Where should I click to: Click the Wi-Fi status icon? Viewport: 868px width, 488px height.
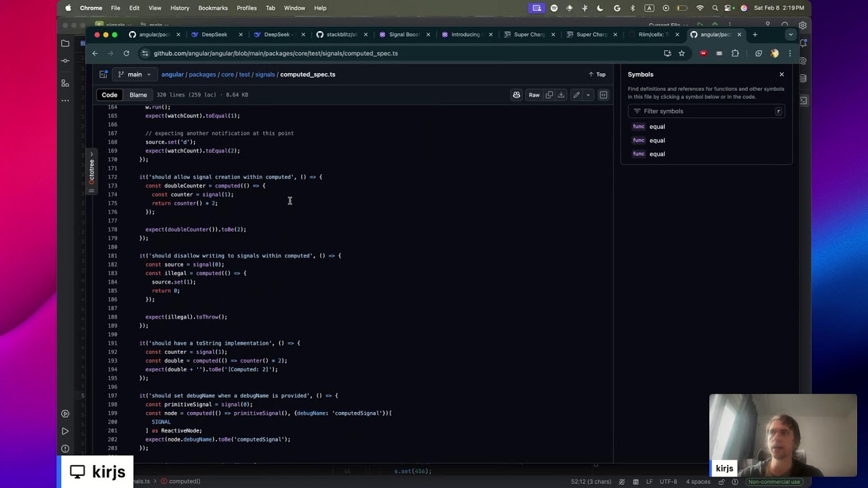point(700,8)
